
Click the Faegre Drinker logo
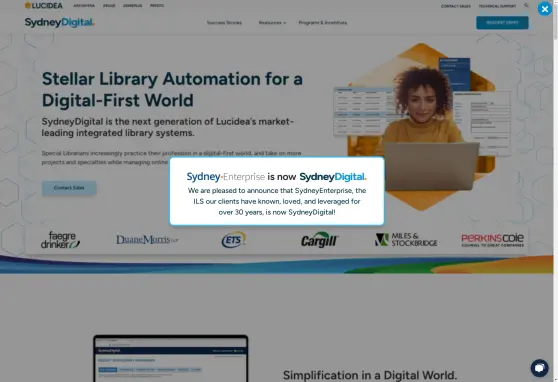click(60, 240)
